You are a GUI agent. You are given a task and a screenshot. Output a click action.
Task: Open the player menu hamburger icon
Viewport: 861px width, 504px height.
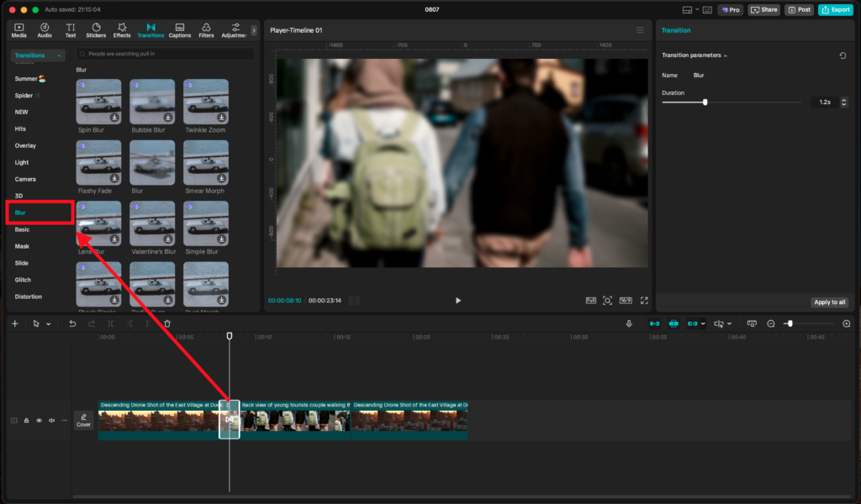(x=640, y=30)
